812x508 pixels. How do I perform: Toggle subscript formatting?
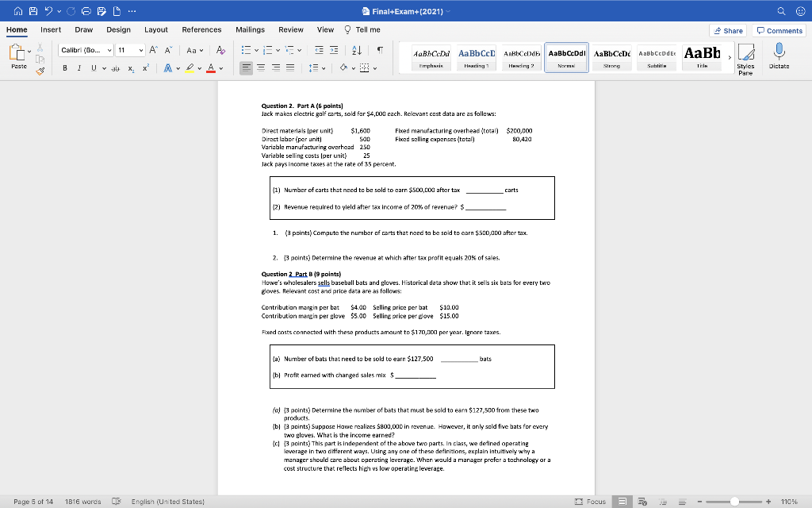point(131,68)
